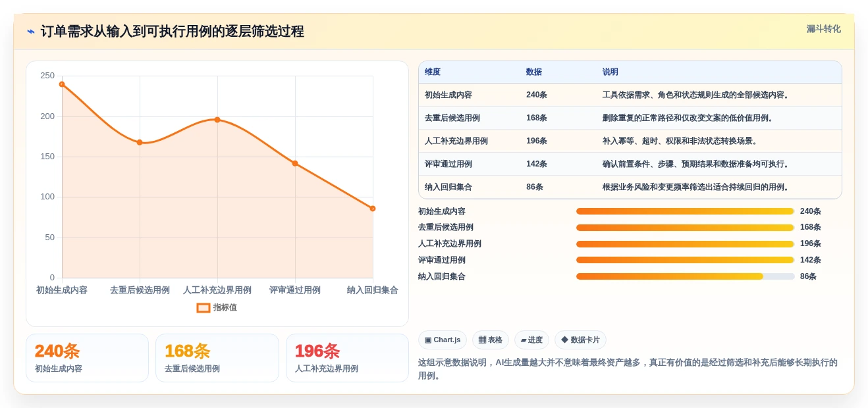Click the lightning icon before the title
The image size is (868, 408).
pos(30,32)
